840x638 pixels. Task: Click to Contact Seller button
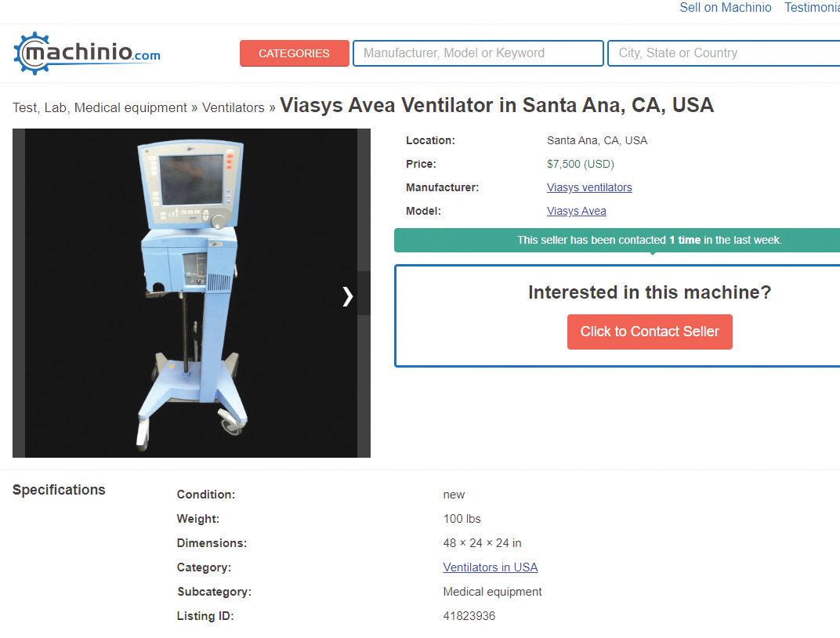coord(650,332)
